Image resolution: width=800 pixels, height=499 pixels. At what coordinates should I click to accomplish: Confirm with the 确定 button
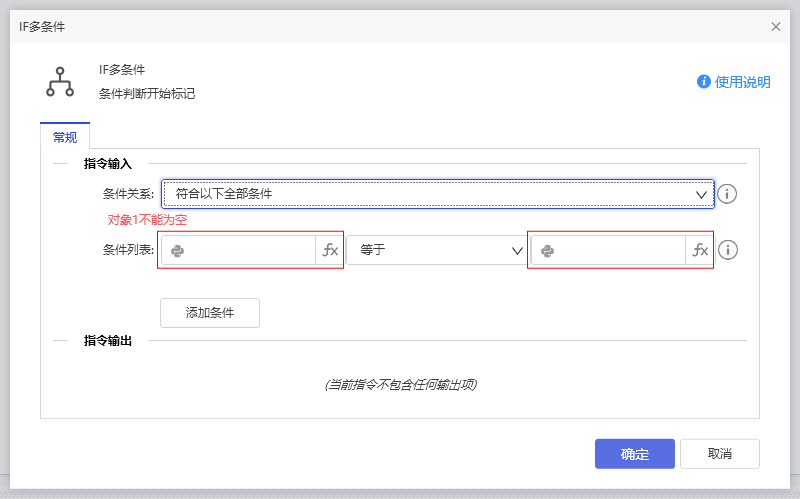point(634,454)
